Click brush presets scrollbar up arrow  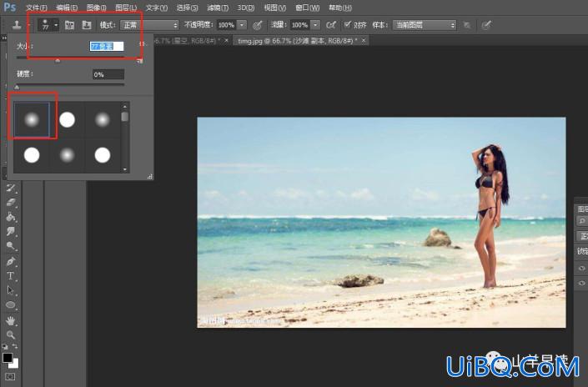coord(125,107)
